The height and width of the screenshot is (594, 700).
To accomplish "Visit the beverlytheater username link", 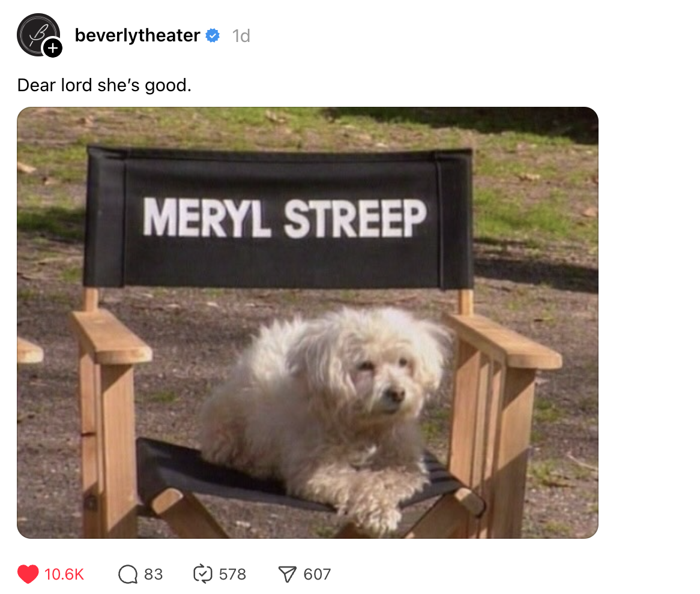I will coord(137,35).
